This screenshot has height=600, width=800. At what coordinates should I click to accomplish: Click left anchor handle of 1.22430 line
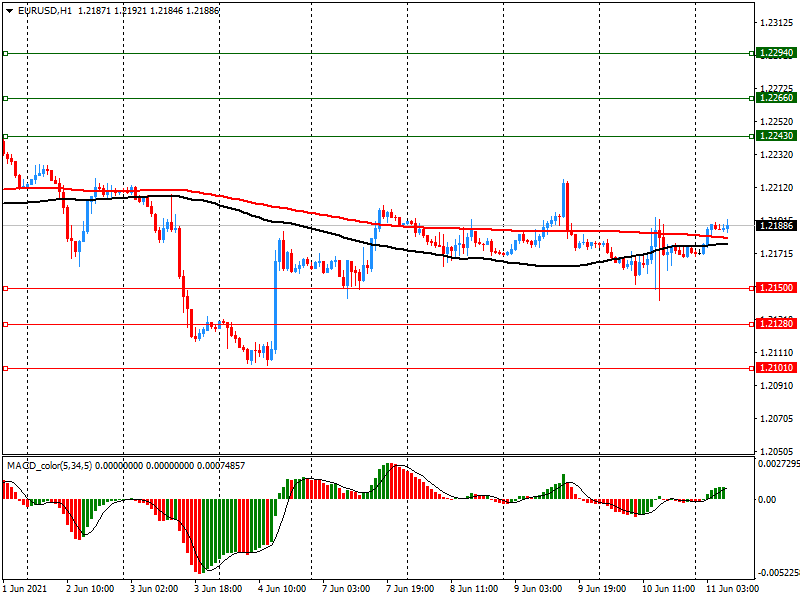(x=6, y=136)
